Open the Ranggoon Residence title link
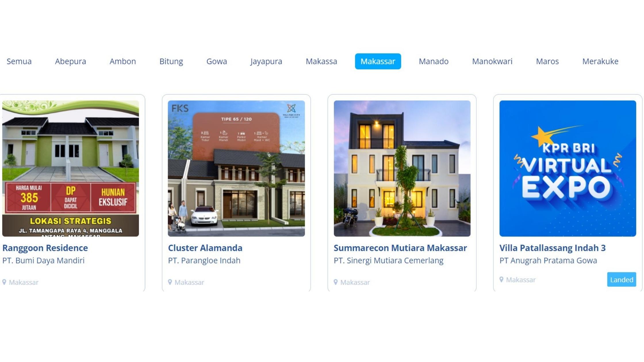644x362 pixels. tap(45, 248)
